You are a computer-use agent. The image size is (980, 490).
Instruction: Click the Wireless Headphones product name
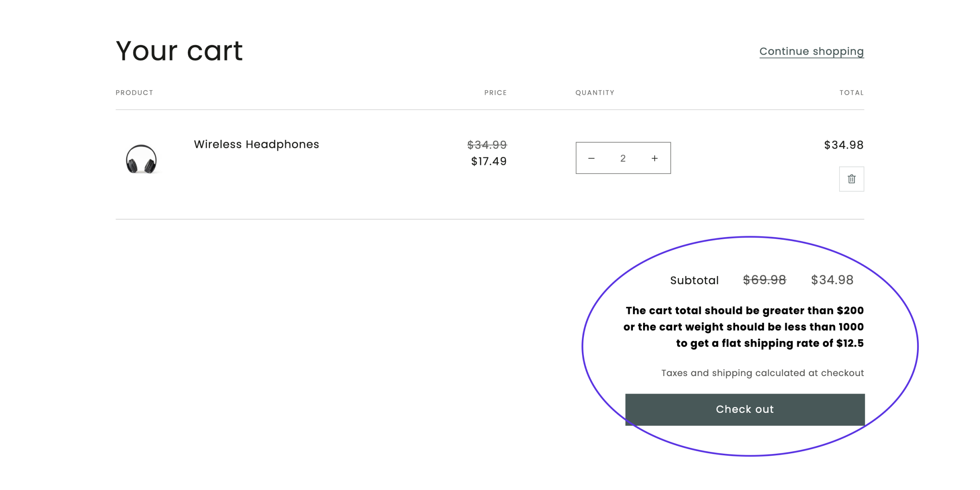256,145
